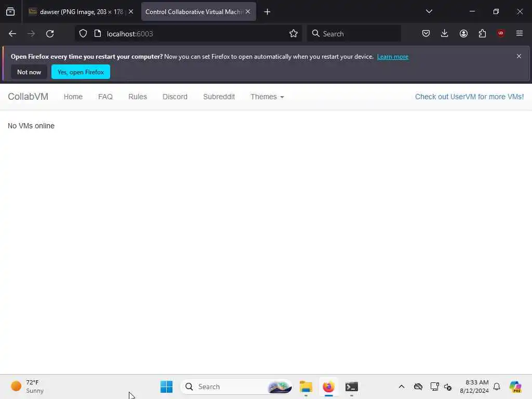This screenshot has width=532, height=399.
Task: Dismiss the Firefox startup notification bar
Action: [x=519, y=56]
